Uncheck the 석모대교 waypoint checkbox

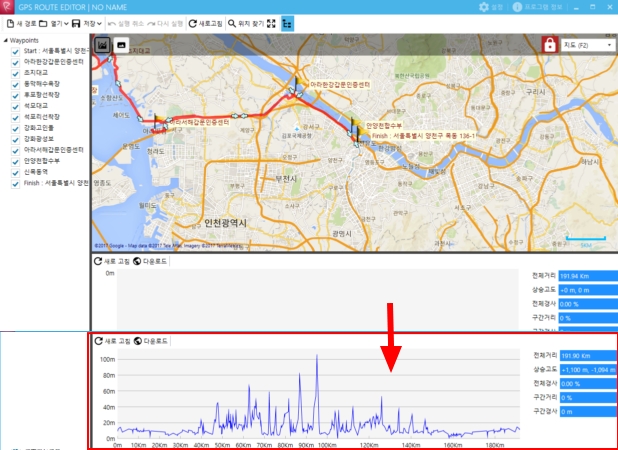click(15, 106)
